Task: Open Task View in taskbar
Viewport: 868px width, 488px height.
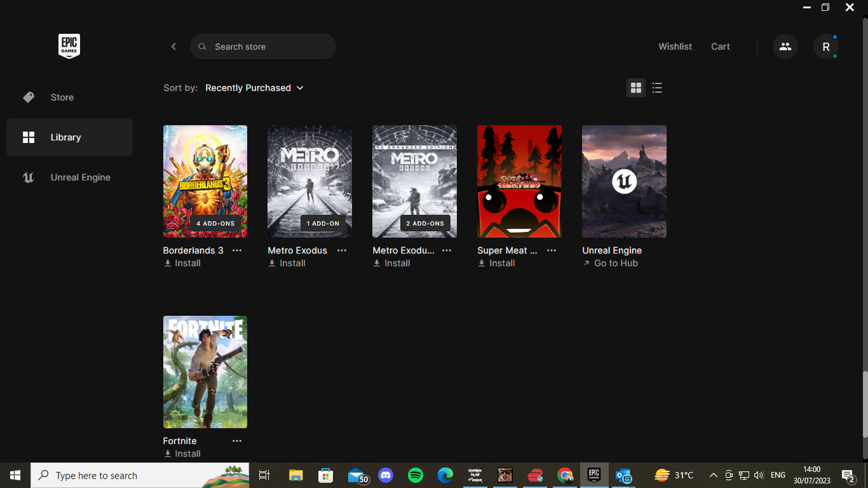Action: pyautogui.click(x=264, y=475)
